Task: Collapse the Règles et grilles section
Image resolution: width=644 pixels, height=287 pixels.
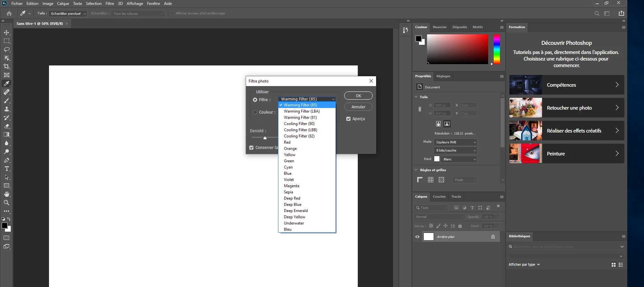Action: coord(416,170)
